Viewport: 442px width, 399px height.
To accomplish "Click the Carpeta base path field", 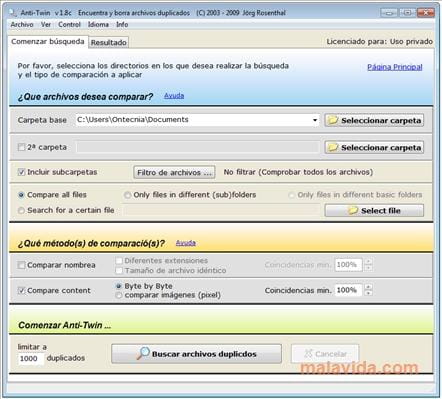I will (197, 120).
